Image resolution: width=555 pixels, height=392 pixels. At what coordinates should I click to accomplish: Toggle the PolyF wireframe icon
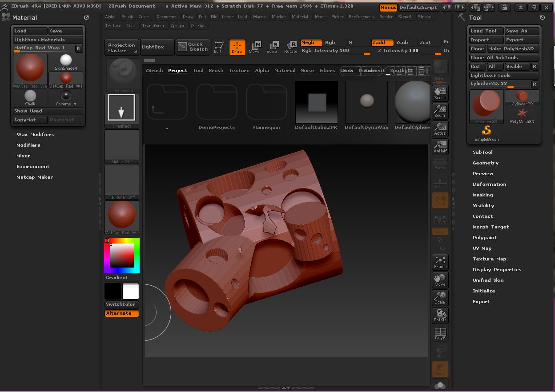pyautogui.click(x=440, y=333)
